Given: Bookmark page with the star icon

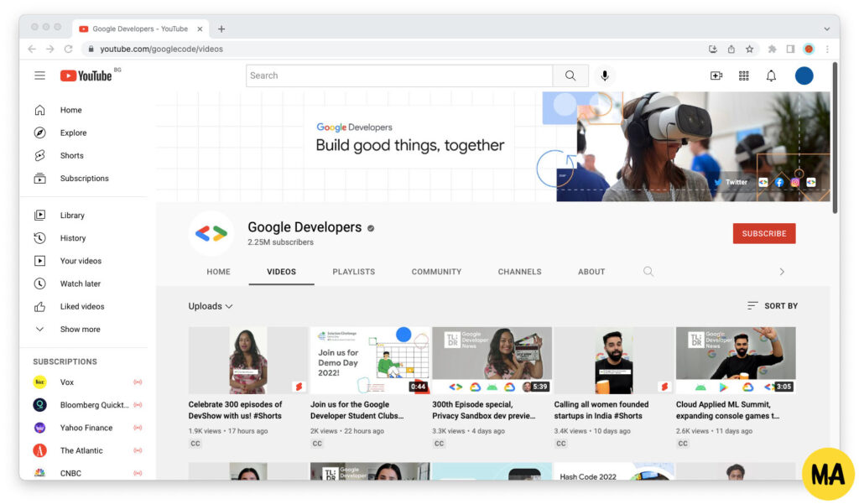Looking at the screenshot, I should (x=749, y=49).
